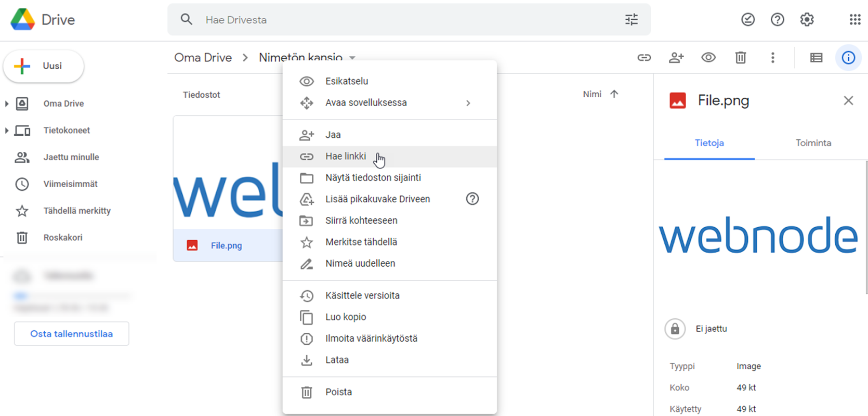Image resolution: width=868 pixels, height=416 pixels.
Task: Open Nimetön kansio folder dropdown arrow
Action: (352, 58)
